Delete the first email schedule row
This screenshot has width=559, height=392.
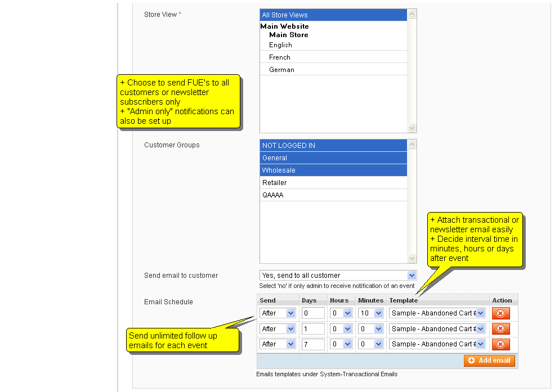coord(500,313)
